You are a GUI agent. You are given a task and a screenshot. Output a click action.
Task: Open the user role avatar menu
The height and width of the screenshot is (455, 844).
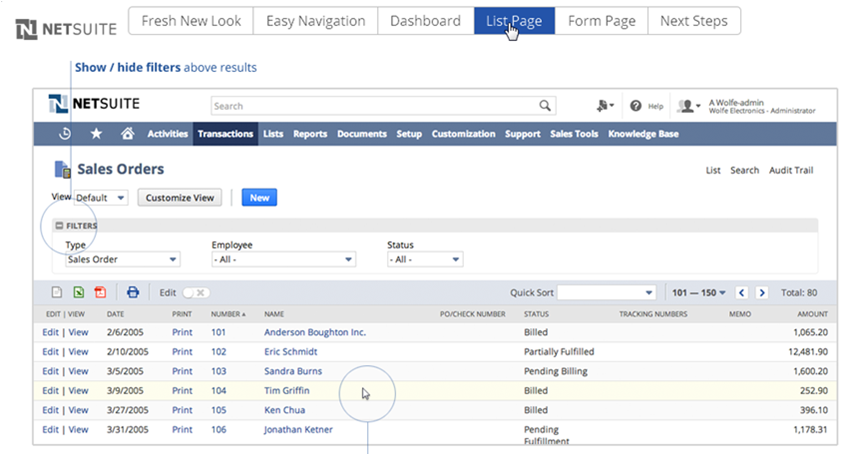(688, 106)
